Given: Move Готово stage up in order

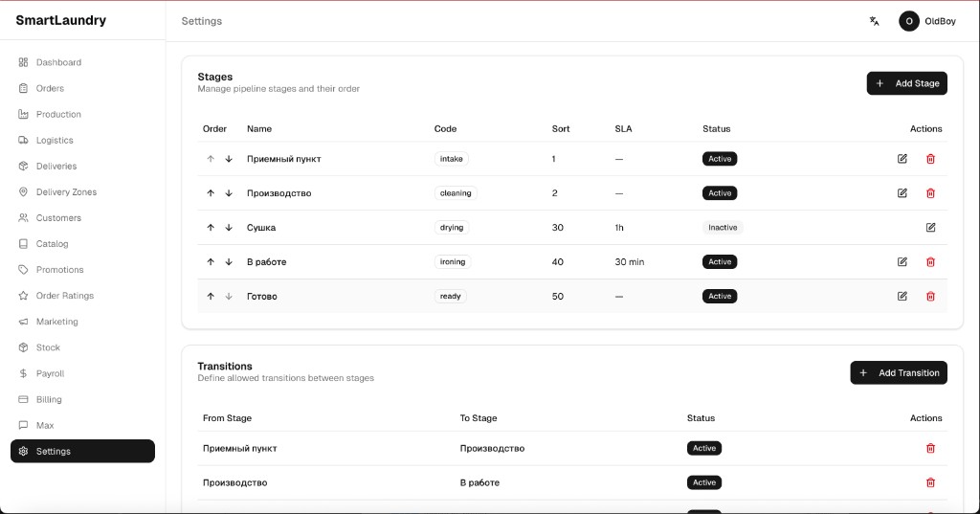Looking at the screenshot, I should tap(211, 297).
